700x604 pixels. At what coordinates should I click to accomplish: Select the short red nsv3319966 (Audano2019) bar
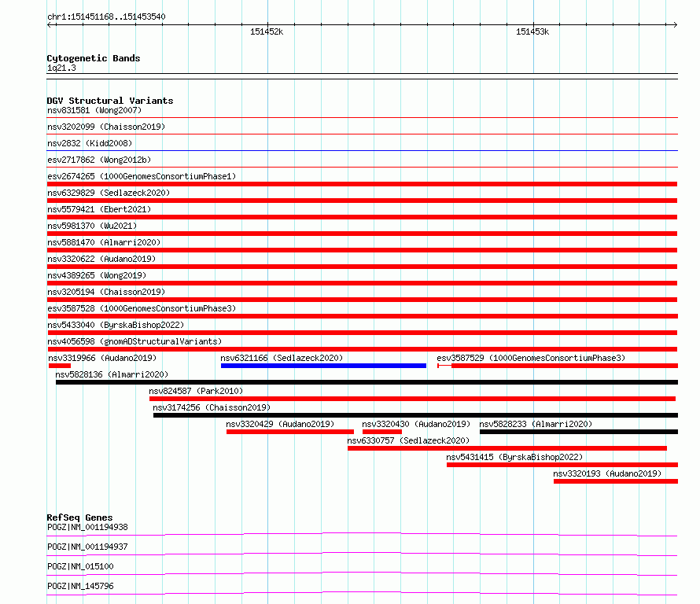pyautogui.click(x=60, y=366)
